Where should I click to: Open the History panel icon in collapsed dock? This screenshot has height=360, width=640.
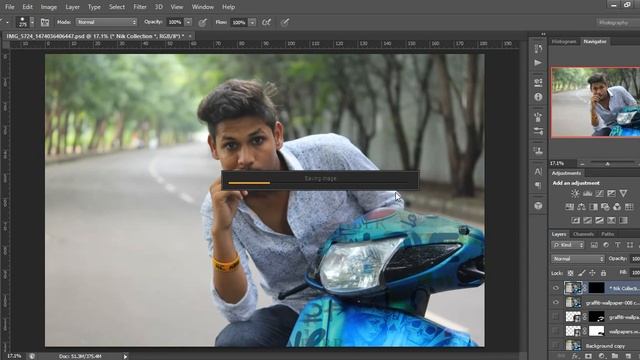[x=538, y=49]
